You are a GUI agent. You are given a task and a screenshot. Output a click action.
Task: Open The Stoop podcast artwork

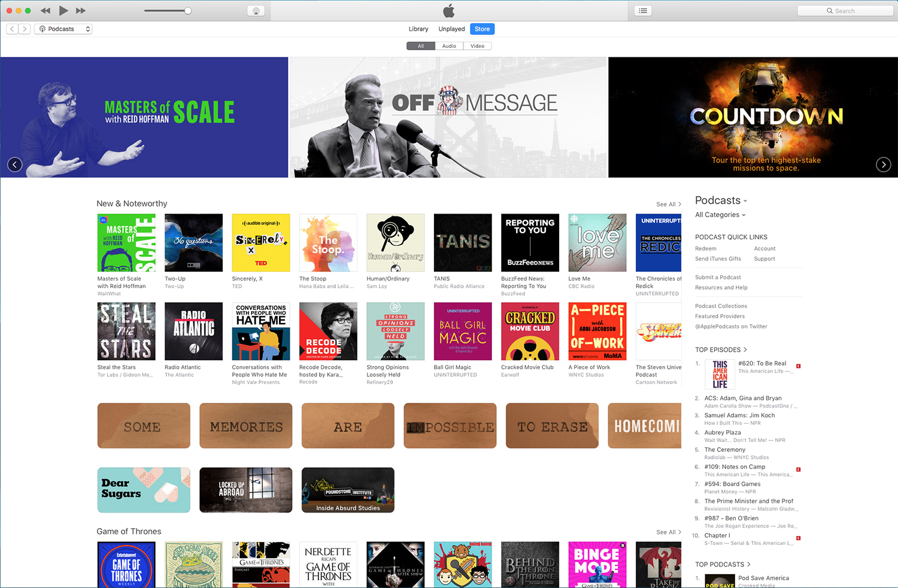328,243
